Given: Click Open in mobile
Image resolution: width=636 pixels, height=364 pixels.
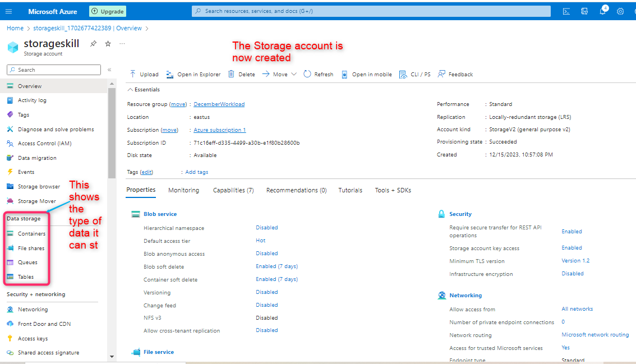Looking at the screenshot, I should [x=367, y=74].
